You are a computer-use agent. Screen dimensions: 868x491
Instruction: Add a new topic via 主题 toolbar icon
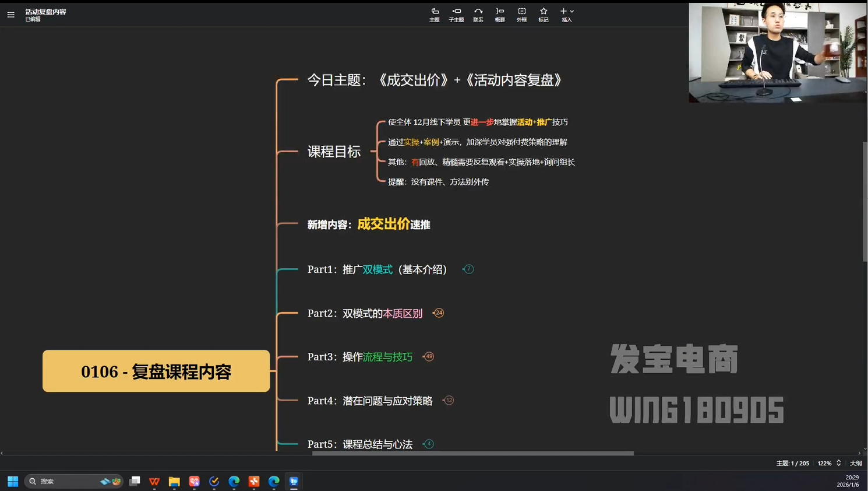(435, 15)
